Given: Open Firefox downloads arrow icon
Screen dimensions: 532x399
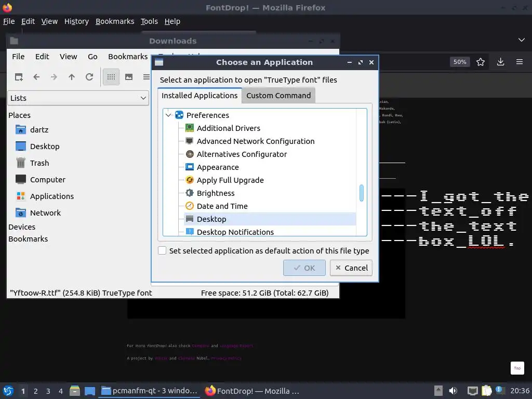Looking at the screenshot, I should (x=500, y=62).
